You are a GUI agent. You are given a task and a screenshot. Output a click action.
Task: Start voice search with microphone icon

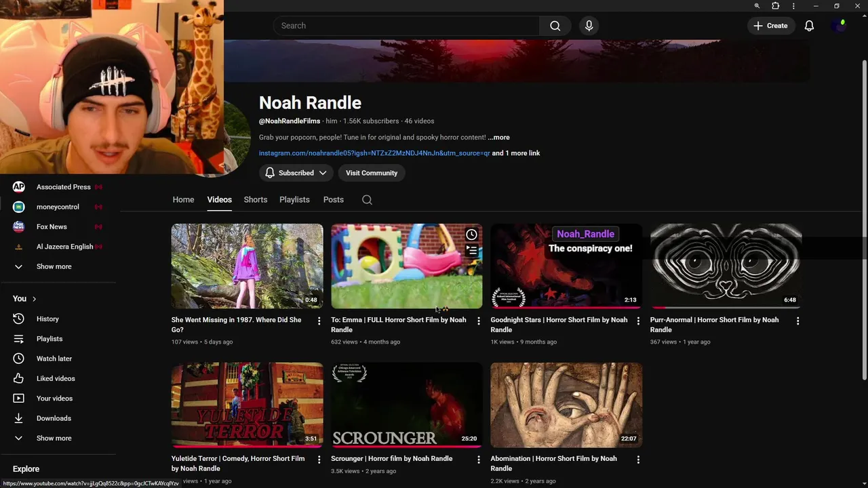coord(589,26)
